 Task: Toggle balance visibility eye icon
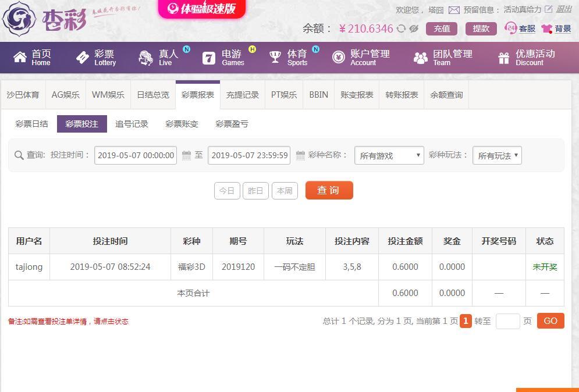click(414, 28)
